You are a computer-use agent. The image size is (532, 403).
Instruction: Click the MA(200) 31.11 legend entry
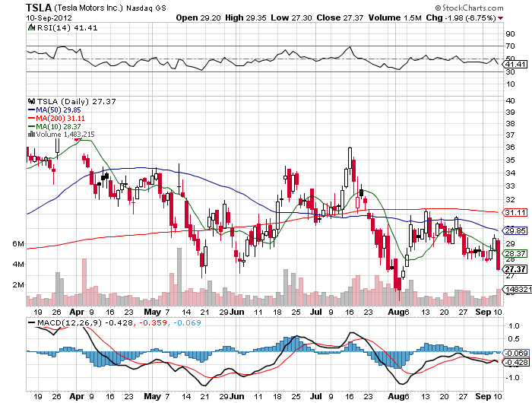(60, 118)
